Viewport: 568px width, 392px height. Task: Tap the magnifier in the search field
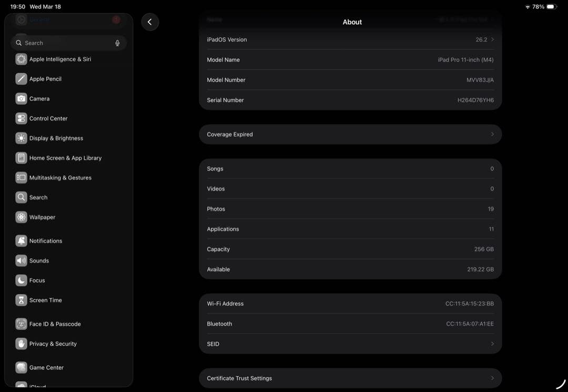click(x=18, y=43)
